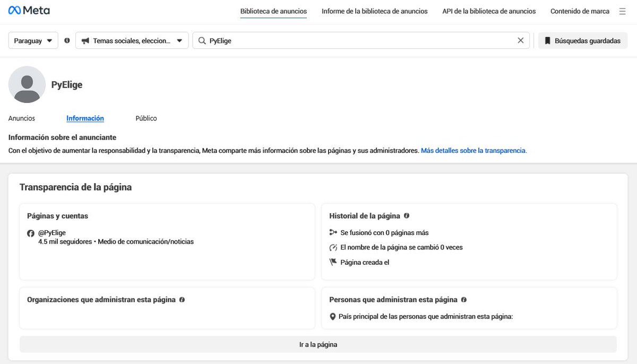This screenshot has width=637, height=364.
Task: Click País principal de las personas text
Action: point(426,317)
